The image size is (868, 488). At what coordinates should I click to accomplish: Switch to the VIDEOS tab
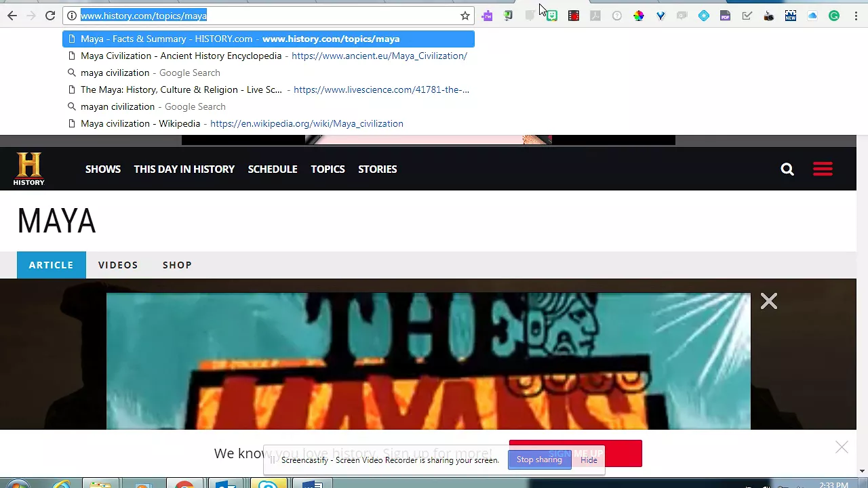pos(118,265)
